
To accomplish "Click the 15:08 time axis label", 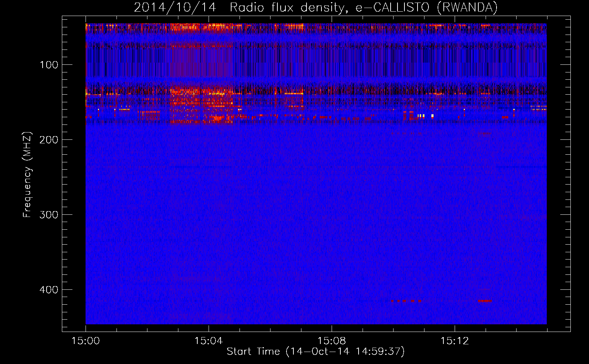I will [x=331, y=341].
